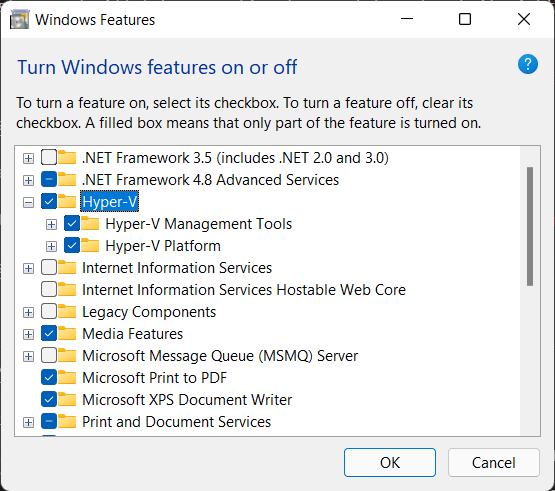Close the Windows Features window
The image size is (555, 491).
pyautogui.click(x=523, y=19)
